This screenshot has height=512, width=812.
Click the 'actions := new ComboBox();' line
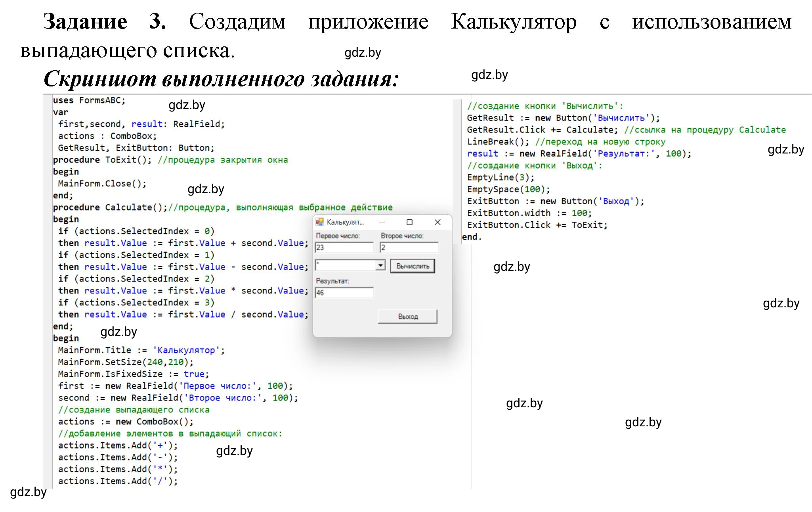coord(126,422)
